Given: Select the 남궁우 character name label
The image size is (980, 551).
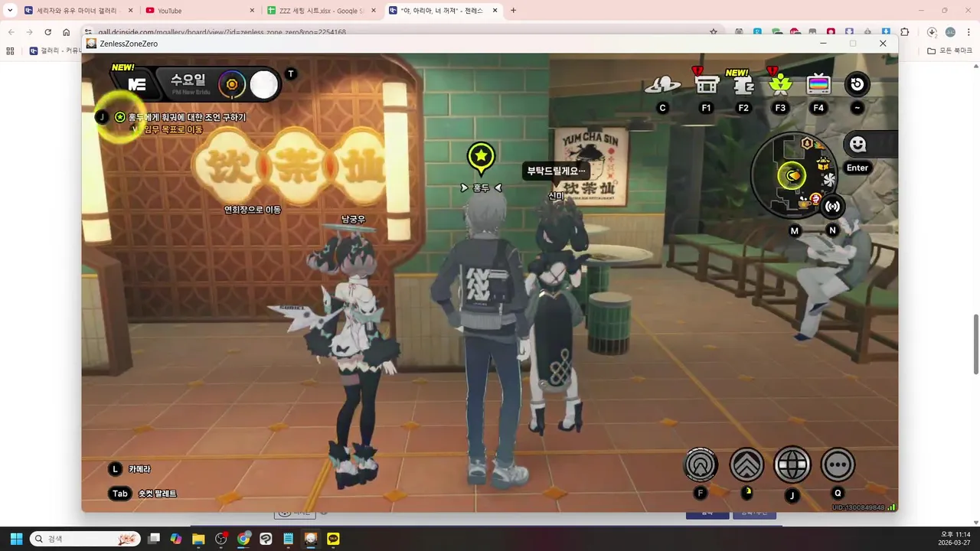Looking at the screenshot, I should 353,220.
